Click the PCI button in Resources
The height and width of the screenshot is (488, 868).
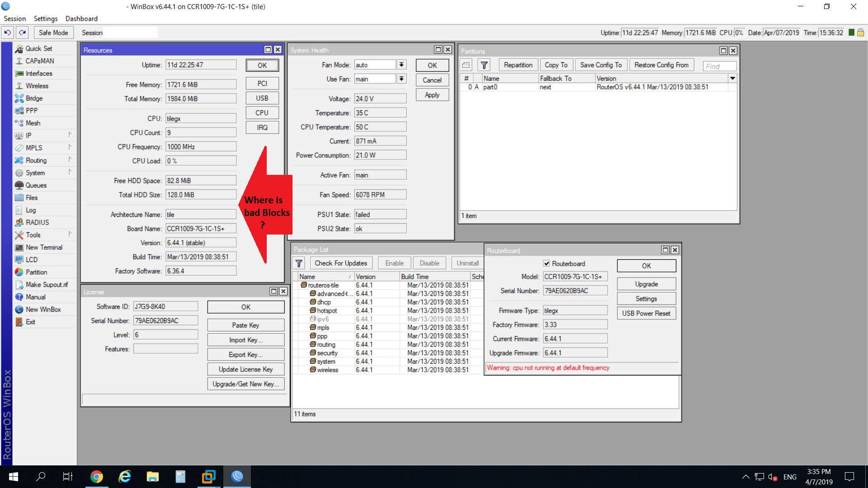point(262,84)
